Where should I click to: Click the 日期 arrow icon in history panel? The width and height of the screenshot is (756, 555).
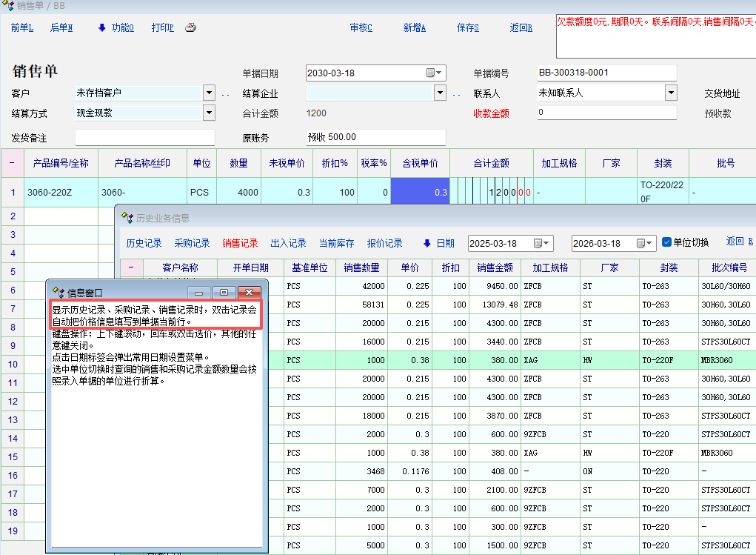tap(426, 243)
